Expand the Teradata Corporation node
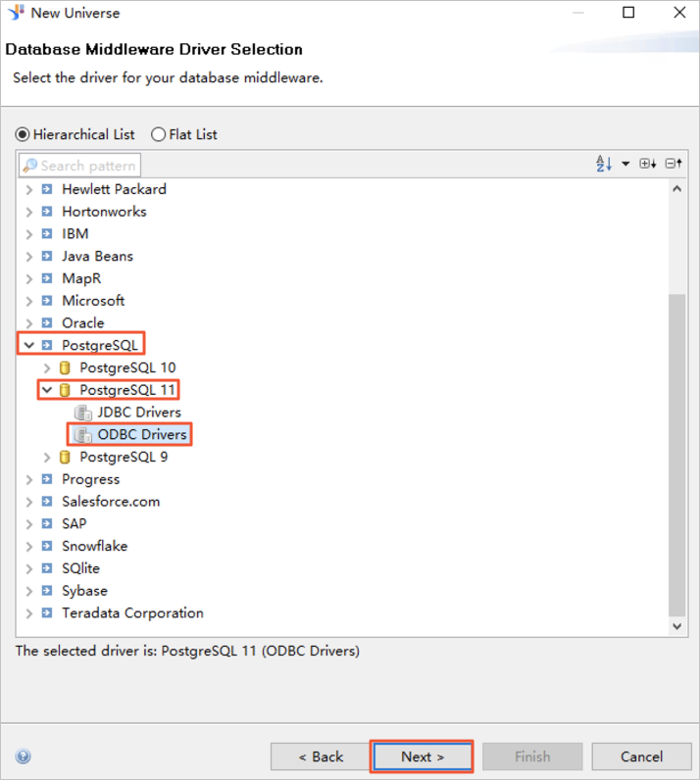The height and width of the screenshot is (780, 700). click(x=28, y=613)
